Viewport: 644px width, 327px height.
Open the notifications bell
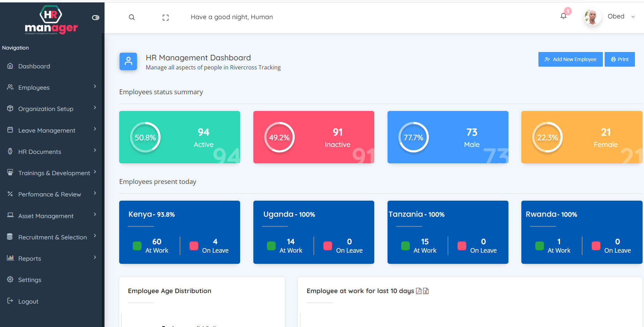(563, 16)
